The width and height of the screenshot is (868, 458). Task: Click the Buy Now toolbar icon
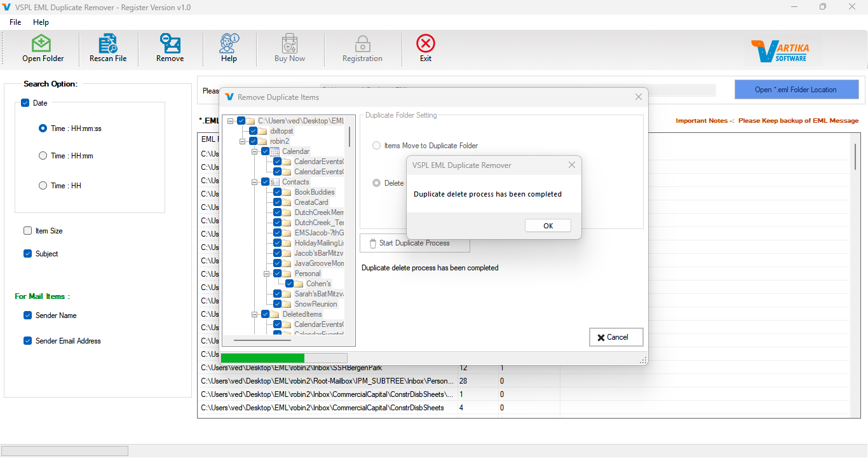click(290, 44)
